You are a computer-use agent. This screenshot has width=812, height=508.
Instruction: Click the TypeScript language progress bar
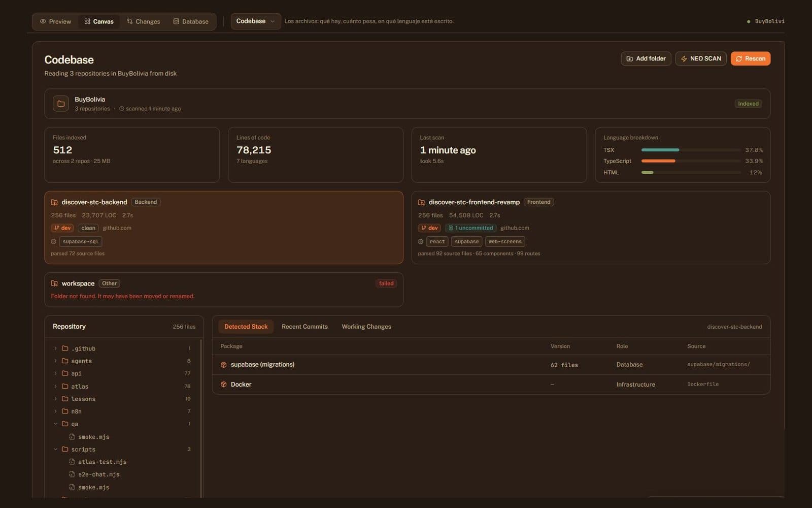(x=691, y=161)
